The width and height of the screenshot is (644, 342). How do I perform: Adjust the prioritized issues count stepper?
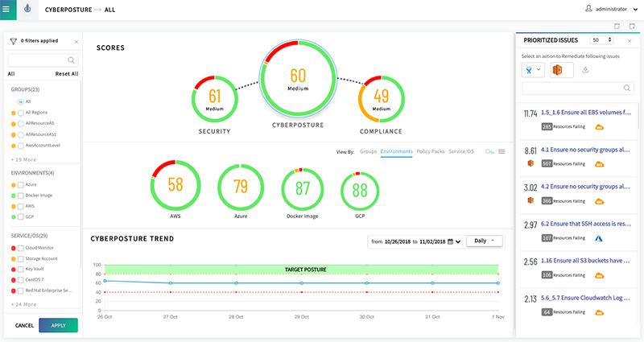[610, 39]
